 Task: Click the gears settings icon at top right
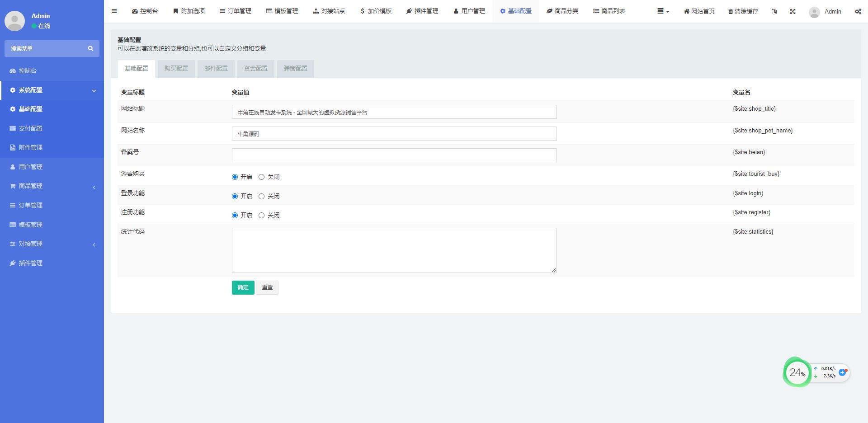(x=858, y=11)
